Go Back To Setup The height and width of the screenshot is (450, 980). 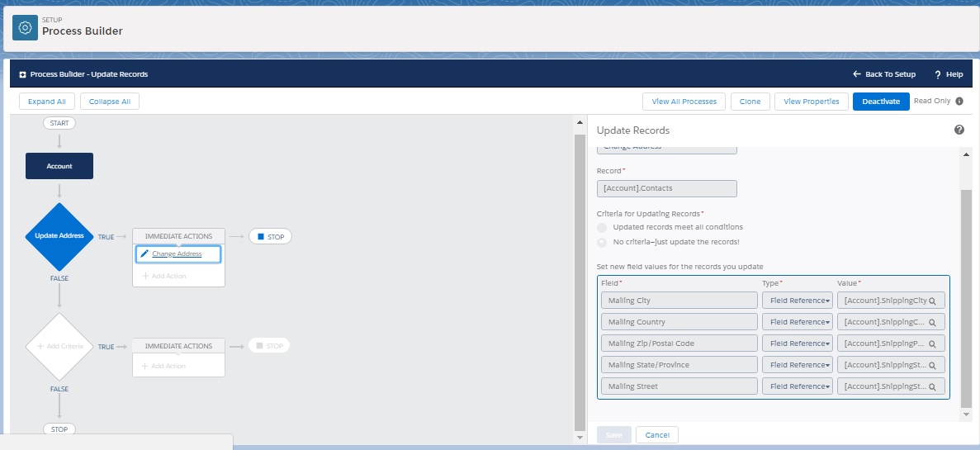pos(883,74)
